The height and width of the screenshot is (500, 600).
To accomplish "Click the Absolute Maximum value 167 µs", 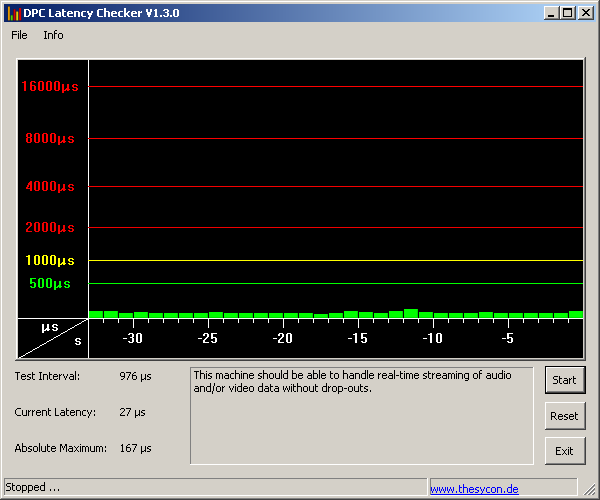I will coord(135,448).
